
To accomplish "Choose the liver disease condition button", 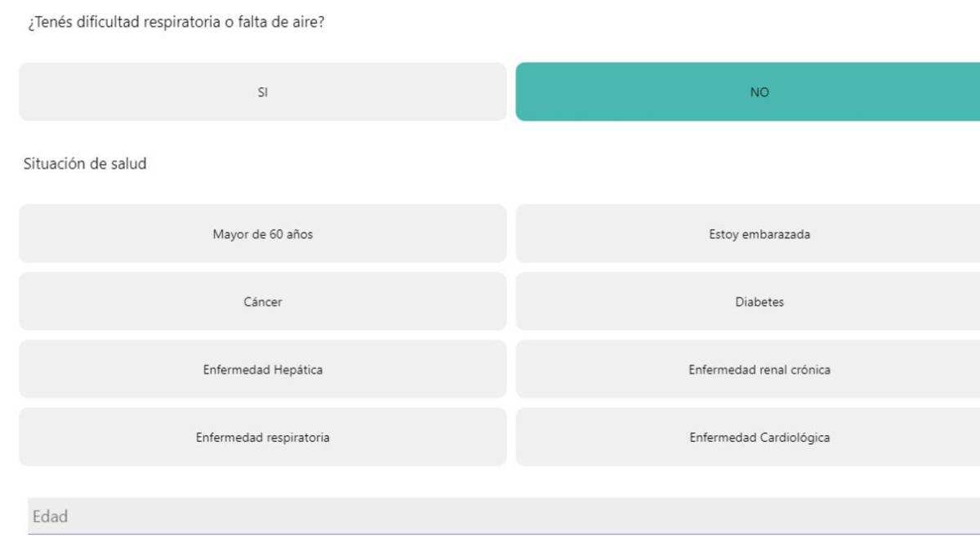I will pos(262,370).
